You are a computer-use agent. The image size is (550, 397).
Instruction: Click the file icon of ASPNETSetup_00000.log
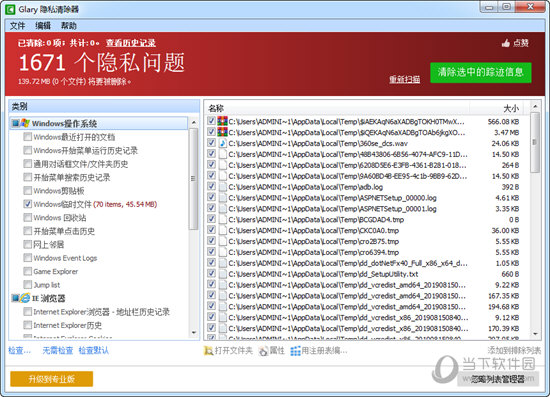coord(222,197)
